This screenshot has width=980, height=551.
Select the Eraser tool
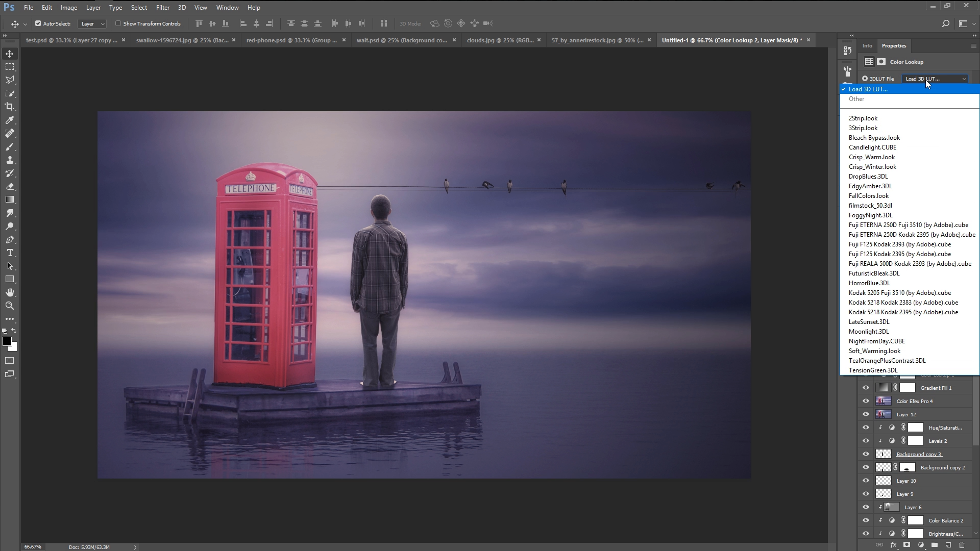click(x=10, y=187)
